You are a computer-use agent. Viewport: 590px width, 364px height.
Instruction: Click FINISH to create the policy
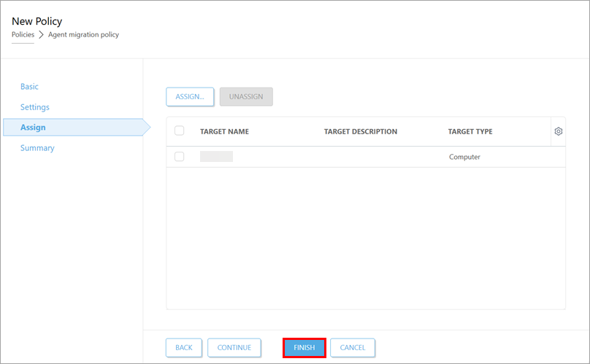(x=304, y=348)
